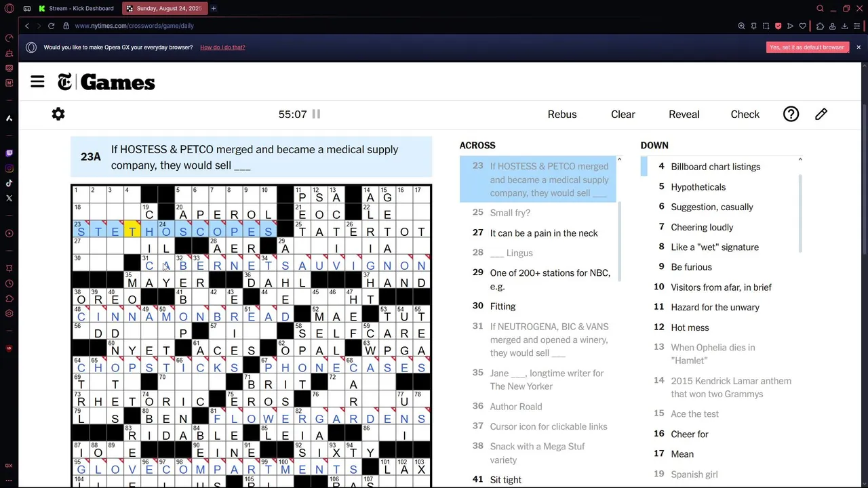Select clue 25 Across 'Small fry?'
Viewport: 868px width, 488px height.
[x=538, y=213]
